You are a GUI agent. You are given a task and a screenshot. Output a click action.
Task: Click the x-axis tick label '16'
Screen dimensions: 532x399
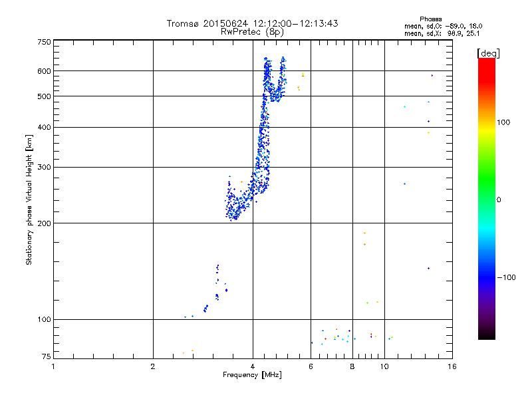pyautogui.click(x=452, y=366)
